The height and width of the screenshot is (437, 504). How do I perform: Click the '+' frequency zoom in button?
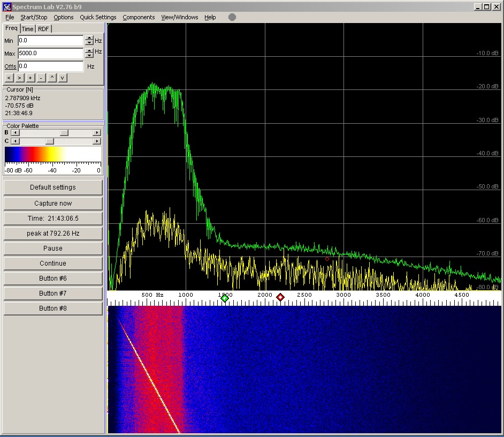tap(30, 78)
